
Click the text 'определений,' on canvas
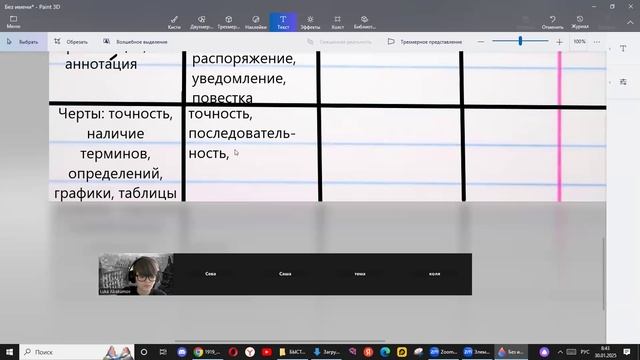point(116,173)
